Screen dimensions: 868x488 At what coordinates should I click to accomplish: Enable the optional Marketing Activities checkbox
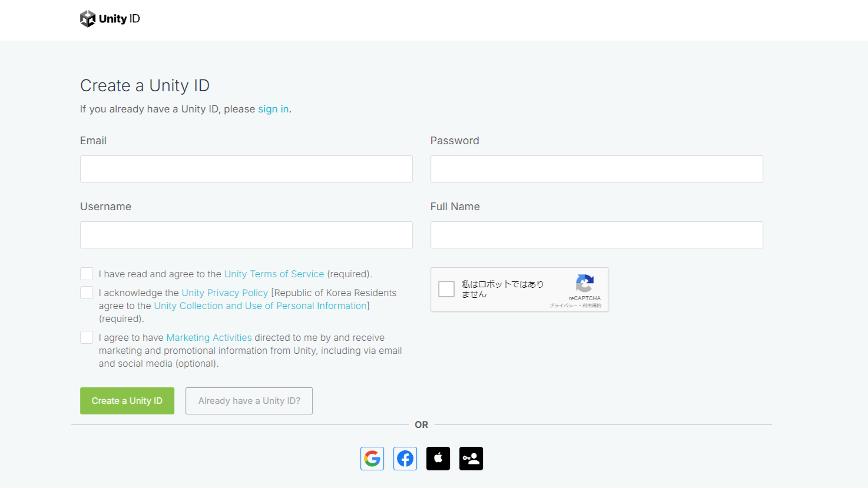tap(87, 337)
